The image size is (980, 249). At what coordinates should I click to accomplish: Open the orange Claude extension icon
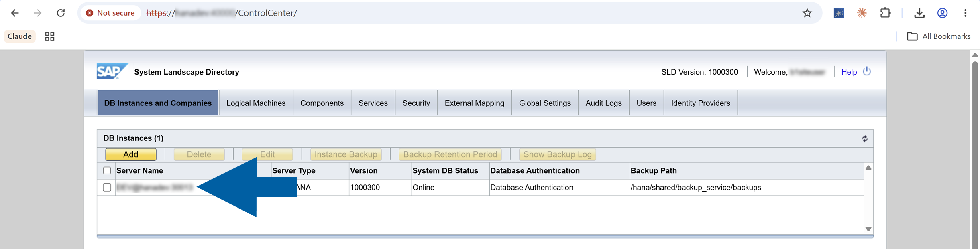[862, 13]
